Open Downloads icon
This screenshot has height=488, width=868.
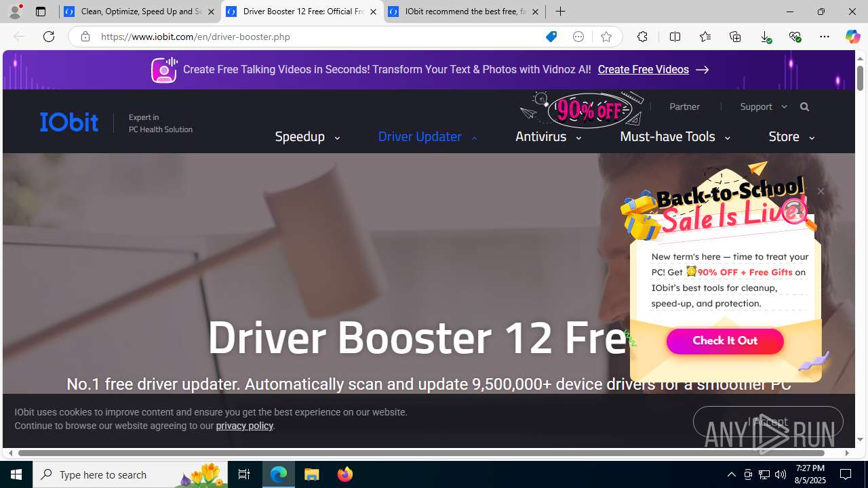coord(765,37)
